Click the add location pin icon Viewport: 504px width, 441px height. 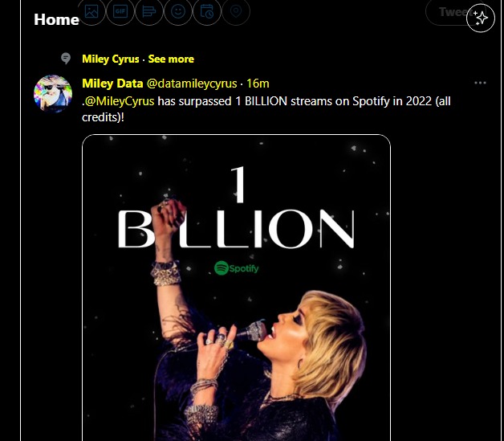[x=236, y=11]
